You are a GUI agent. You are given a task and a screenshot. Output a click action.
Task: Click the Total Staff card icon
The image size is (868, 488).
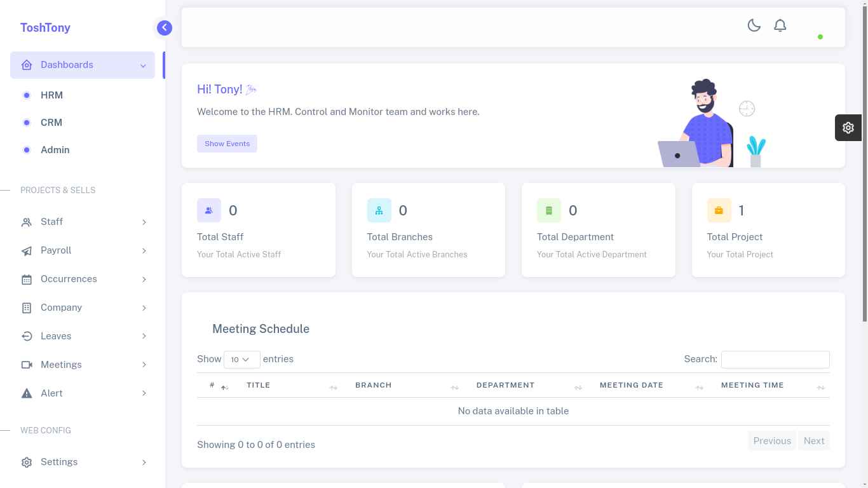tap(208, 210)
